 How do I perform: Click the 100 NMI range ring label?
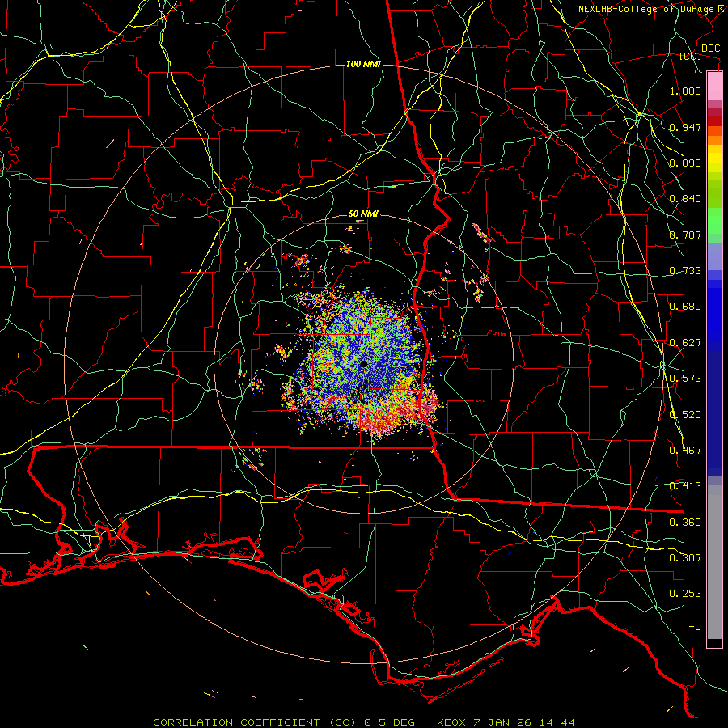(363, 64)
